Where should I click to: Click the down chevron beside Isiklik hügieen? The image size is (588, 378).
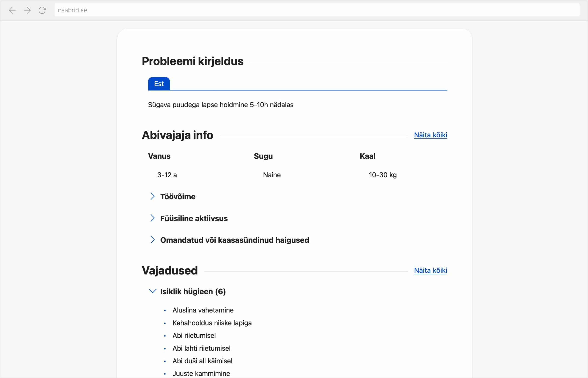153,291
